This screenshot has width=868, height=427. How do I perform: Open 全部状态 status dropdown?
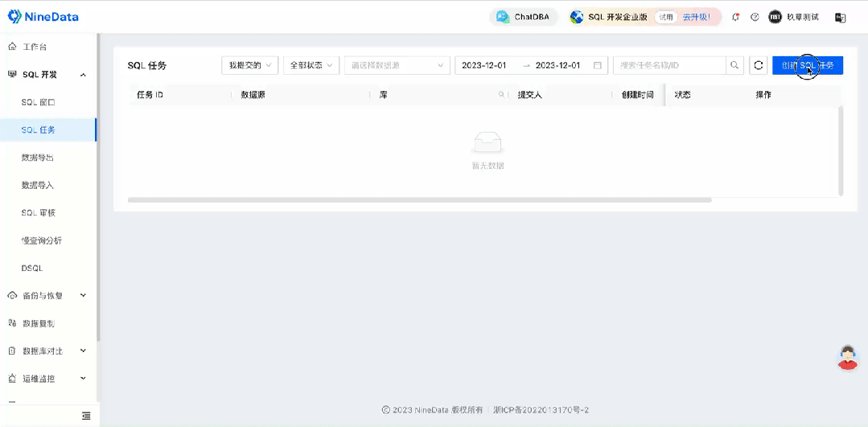[311, 65]
